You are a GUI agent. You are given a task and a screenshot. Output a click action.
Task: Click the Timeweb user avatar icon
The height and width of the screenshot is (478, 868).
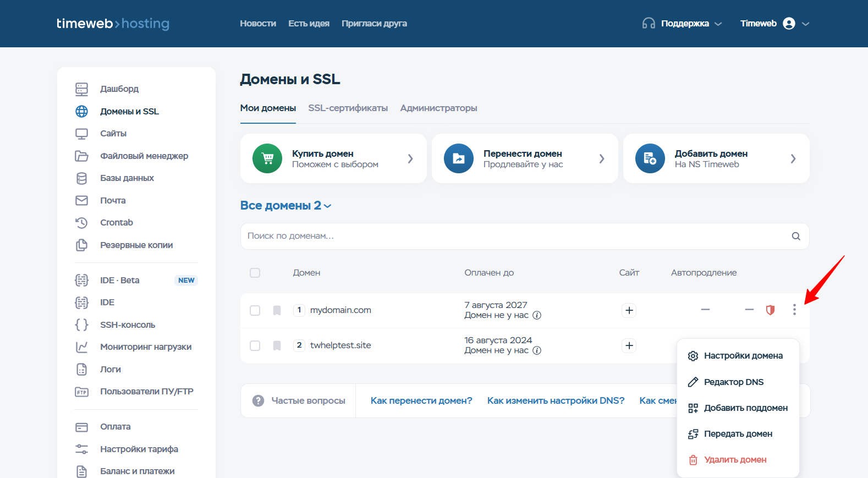[789, 24]
